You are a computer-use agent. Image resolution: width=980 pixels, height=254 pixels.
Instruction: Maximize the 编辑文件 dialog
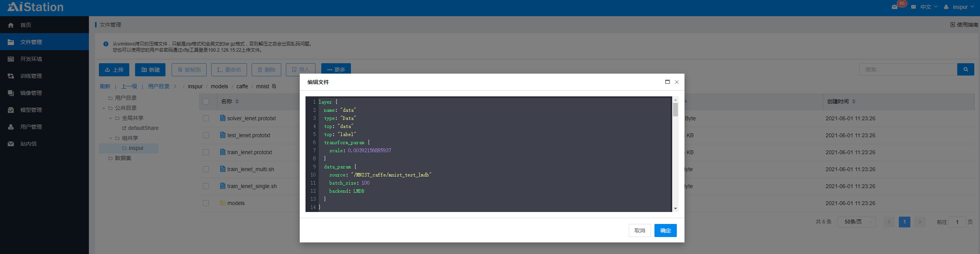667,82
